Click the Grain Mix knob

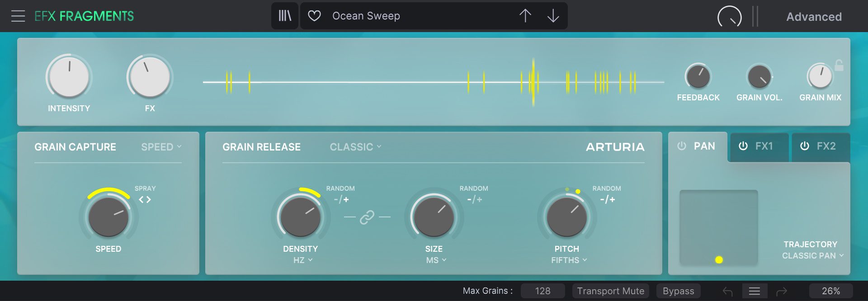820,76
